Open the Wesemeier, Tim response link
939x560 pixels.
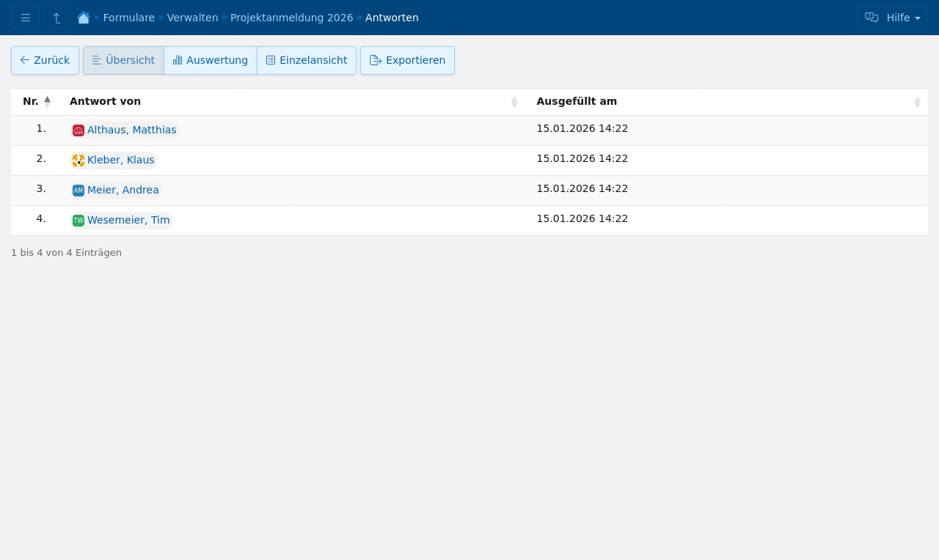tap(128, 220)
